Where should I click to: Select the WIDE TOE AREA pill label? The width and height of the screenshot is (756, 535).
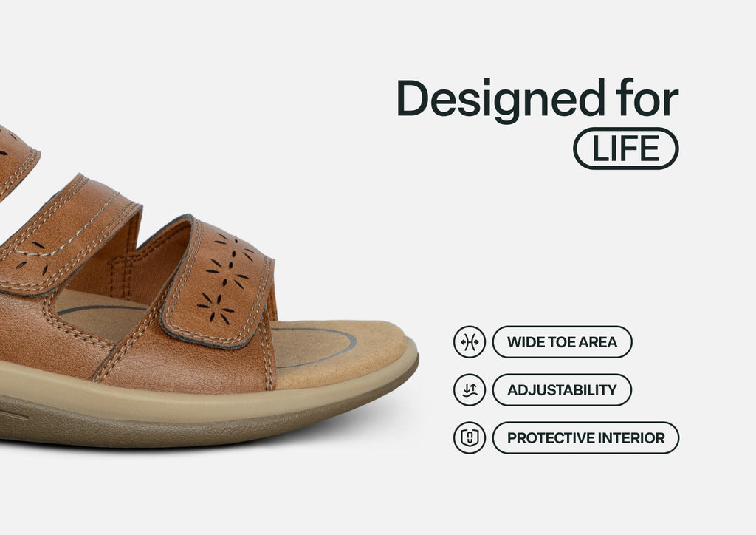(562, 342)
